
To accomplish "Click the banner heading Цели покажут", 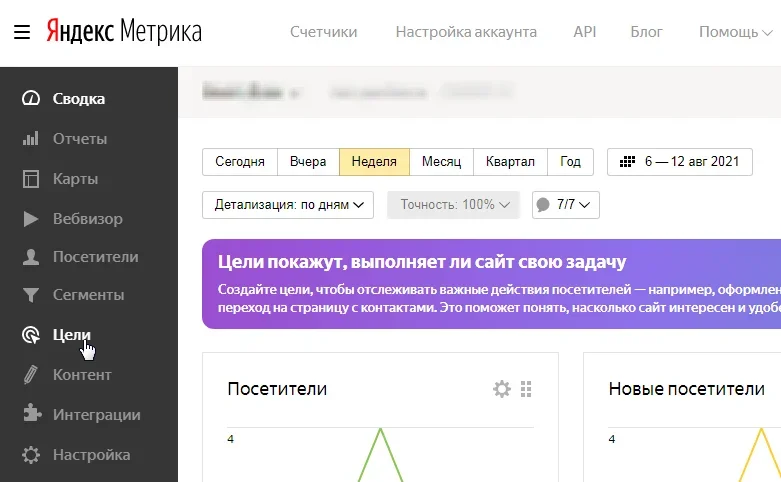I will (422, 262).
